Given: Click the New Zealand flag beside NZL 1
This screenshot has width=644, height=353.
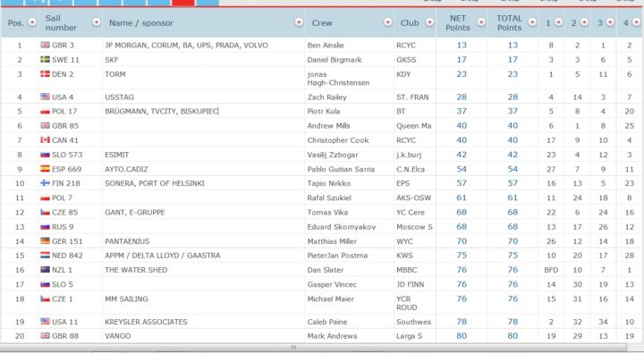Looking at the screenshot, I should (x=46, y=270).
